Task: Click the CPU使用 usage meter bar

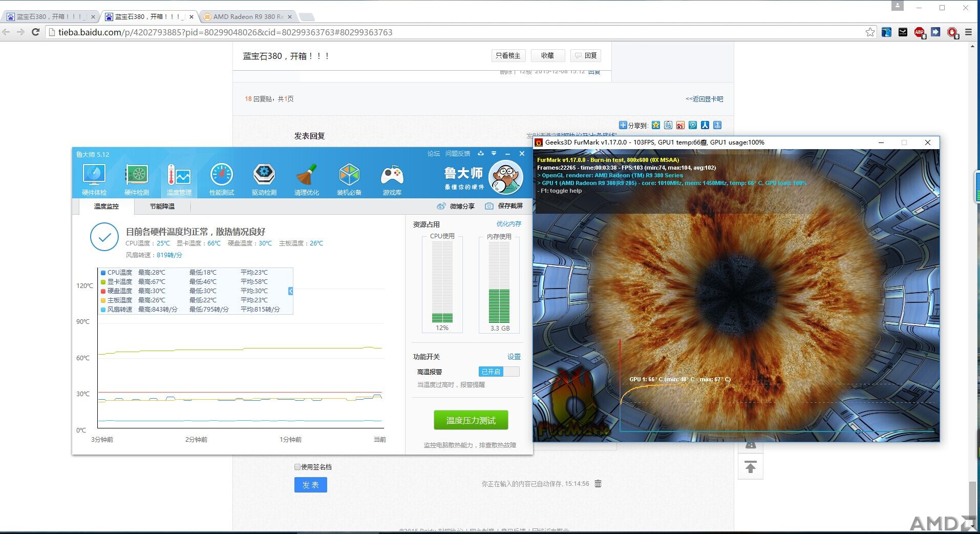Action: tap(442, 282)
